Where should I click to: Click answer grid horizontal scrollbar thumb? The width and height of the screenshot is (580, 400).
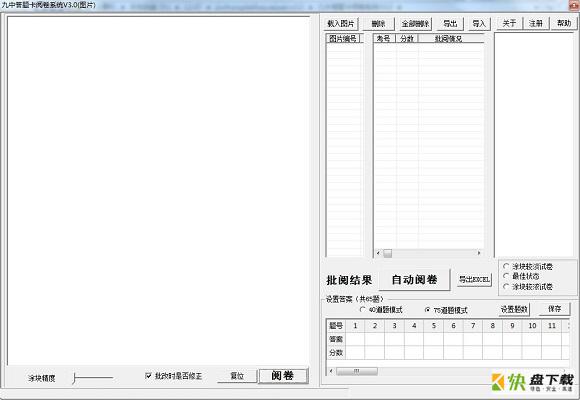tap(357, 371)
